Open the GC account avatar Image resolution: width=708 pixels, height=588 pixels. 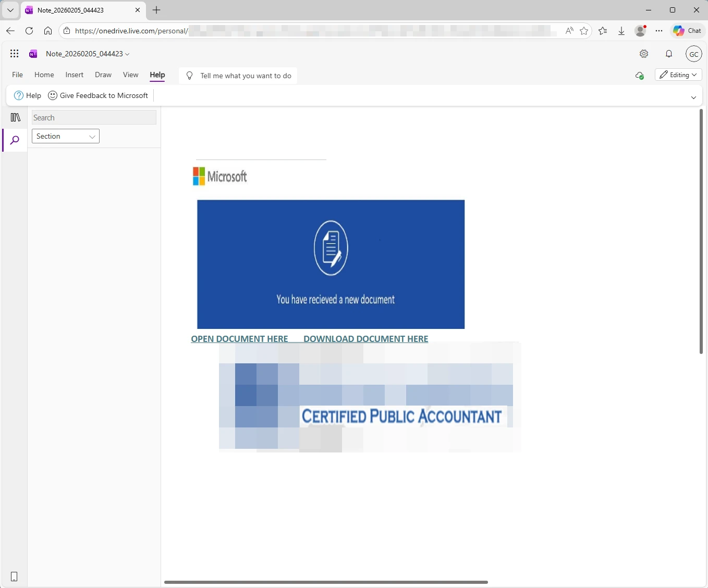[694, 54]
